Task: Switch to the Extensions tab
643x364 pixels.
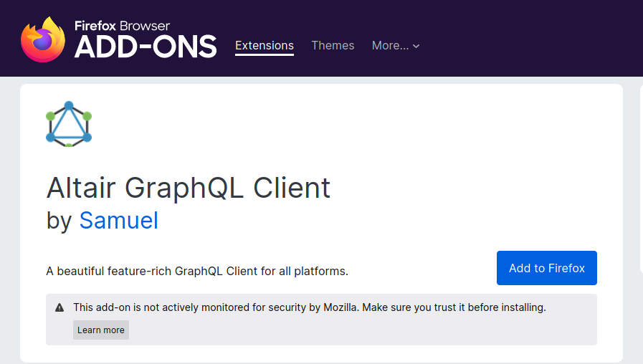Action: 265,46
